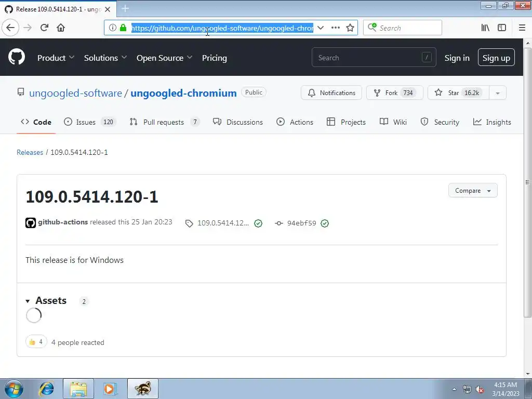Image resolution: width=532 pixels, height=399 pixels.
Task: Expand the Solutions menu
Action: (105, 58)
